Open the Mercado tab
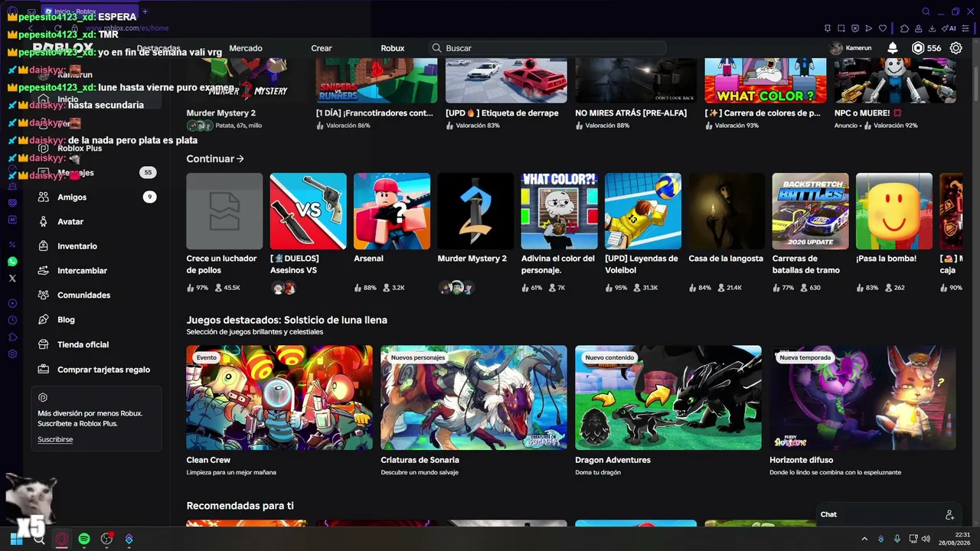980x551 pixels. [x=246, y=48]
